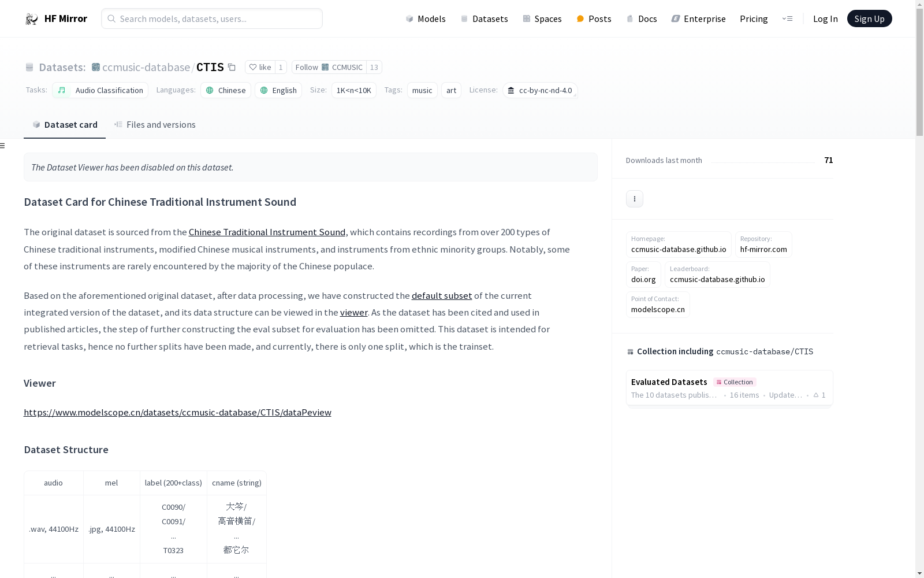Open Repository hf-mirror.com link
Viewport: 924px width, 578px height.
[763, 244]
